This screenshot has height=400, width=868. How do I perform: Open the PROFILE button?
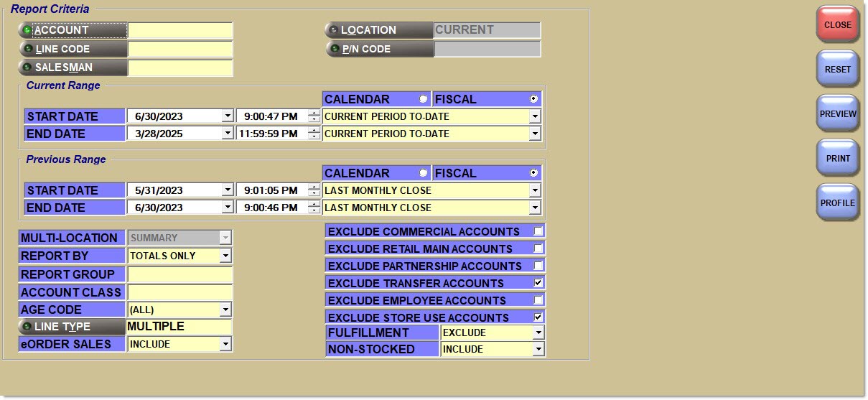pos(837,203)
